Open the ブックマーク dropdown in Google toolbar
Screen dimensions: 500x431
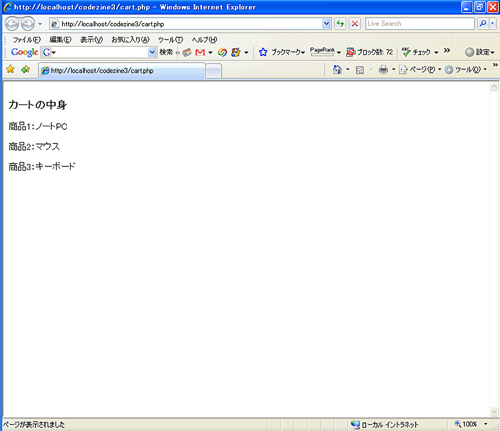click(x=288, y=52)
